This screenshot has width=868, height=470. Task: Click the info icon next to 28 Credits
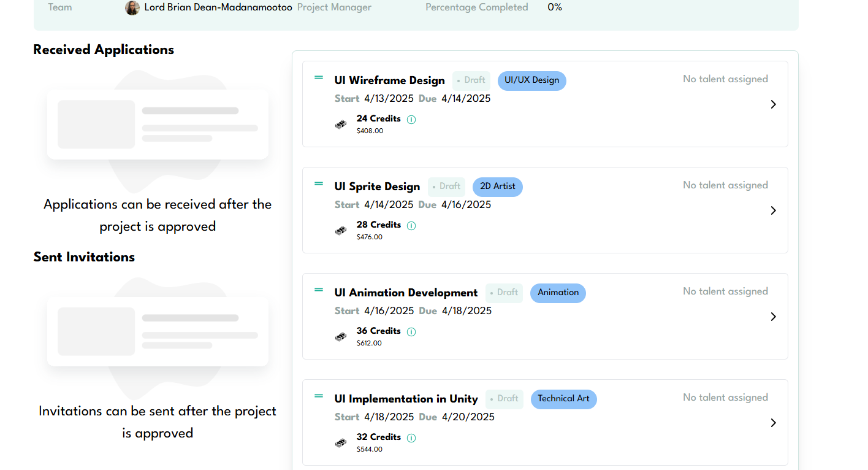pyautogui.click(x=411, y=226)
